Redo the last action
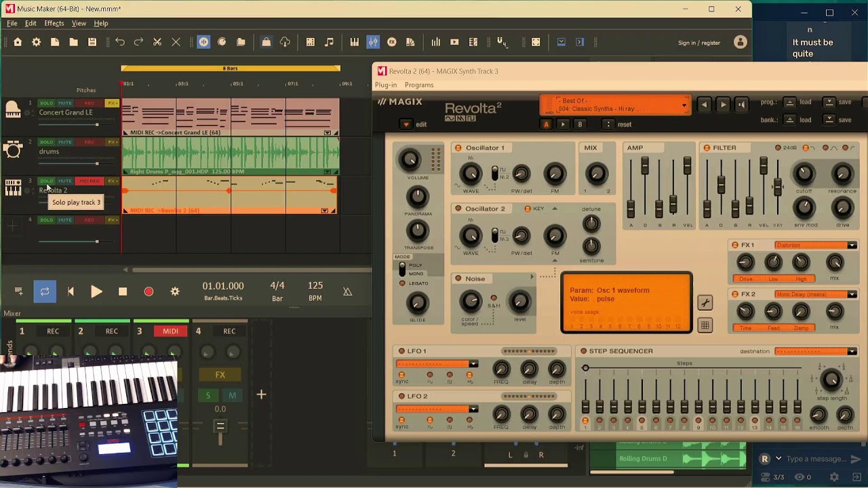This screenshot has height=488, width=868. (138, 42)
